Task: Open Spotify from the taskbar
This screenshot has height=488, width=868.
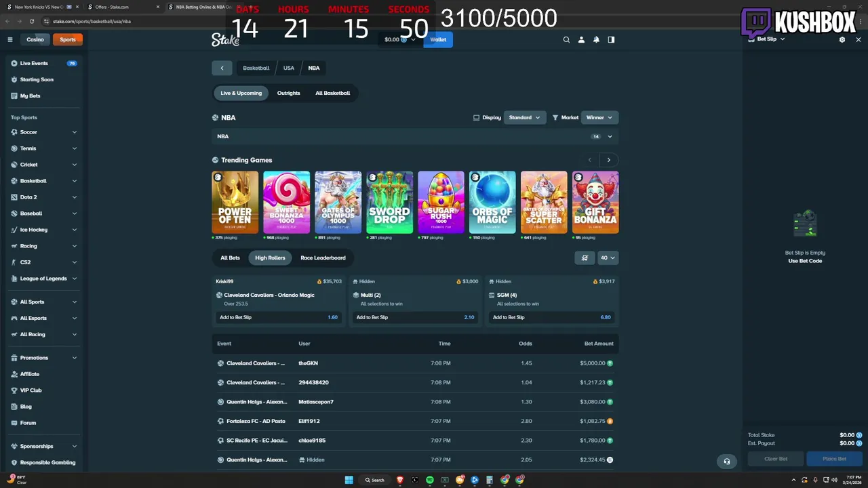Action: coord(430,480)
